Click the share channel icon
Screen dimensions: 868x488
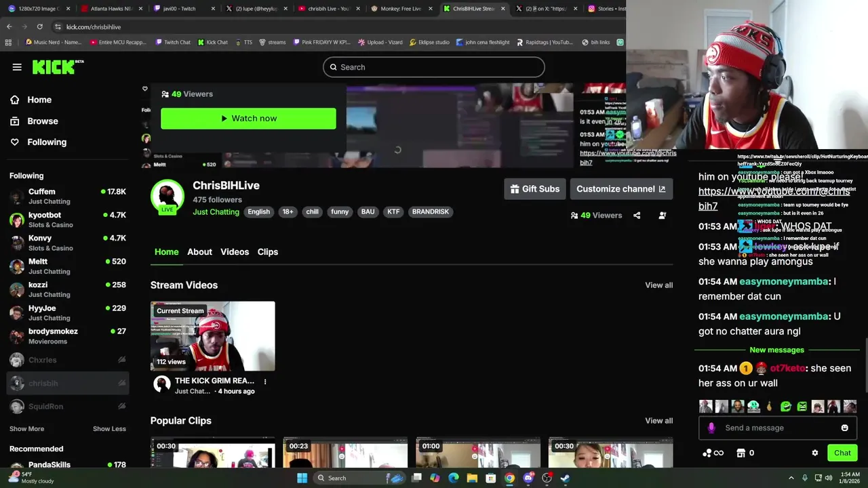(637, 216)
